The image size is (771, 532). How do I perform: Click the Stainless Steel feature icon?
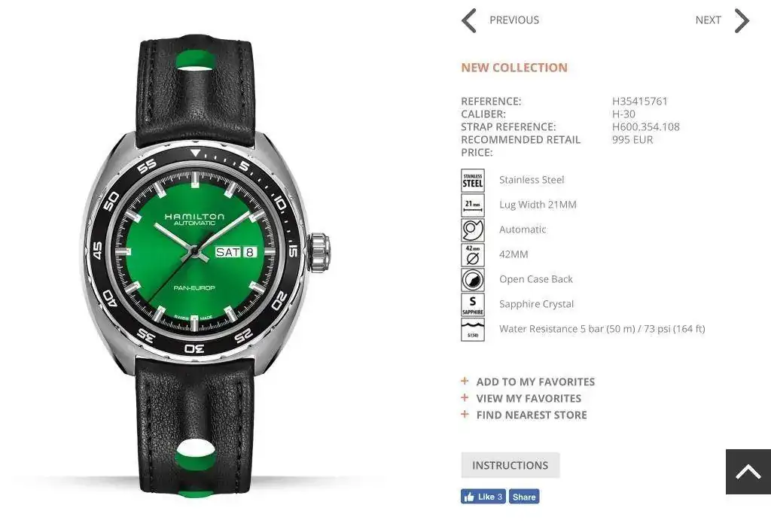[473, 181]
